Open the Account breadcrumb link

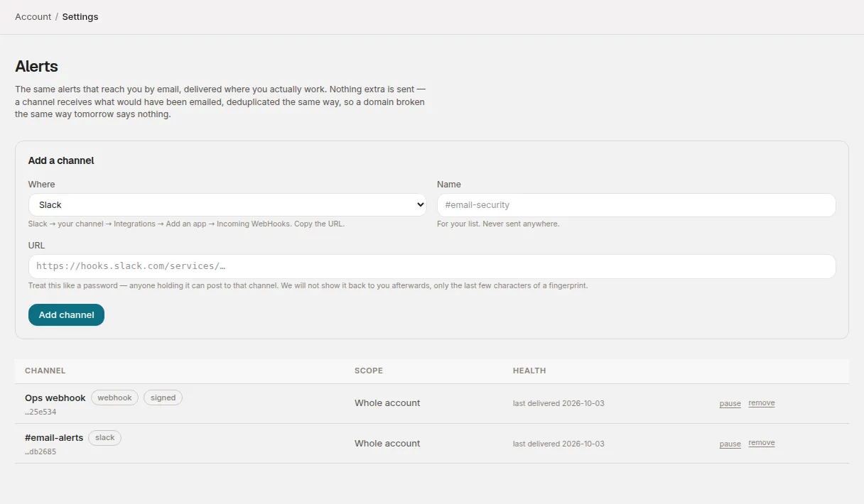click(33, 16)
